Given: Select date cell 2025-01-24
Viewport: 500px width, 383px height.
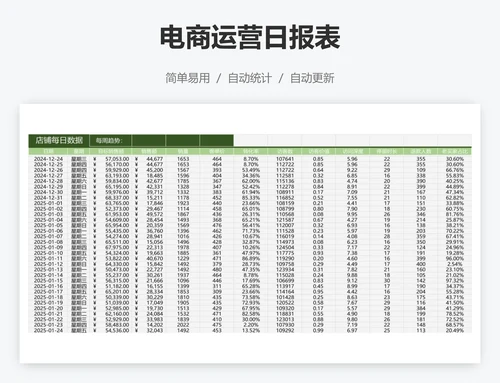Looking at the screenshot, I should [49, 330].
